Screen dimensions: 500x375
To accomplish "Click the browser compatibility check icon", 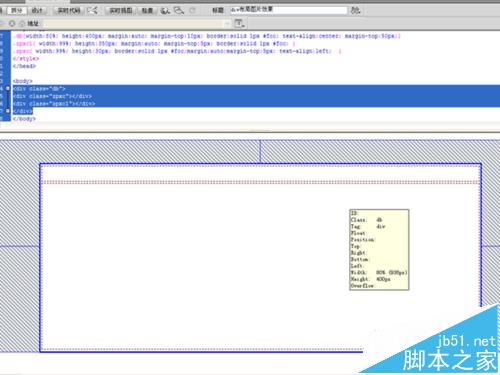I will click(x=93, y=10).
